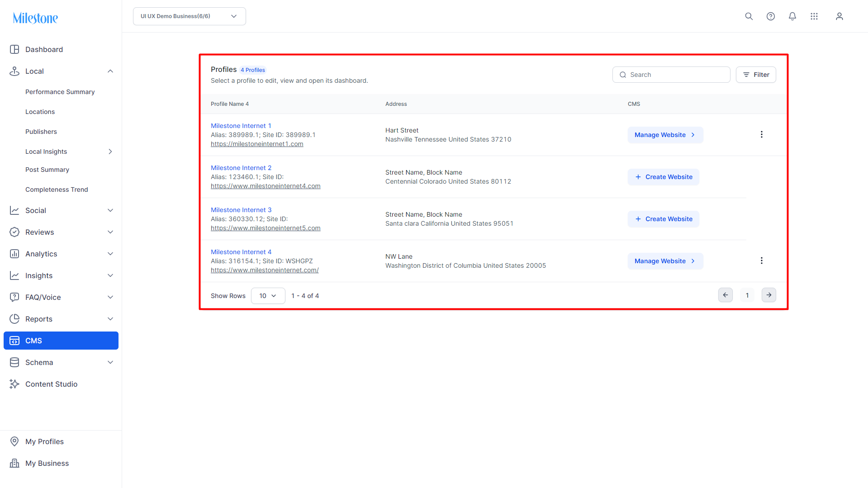Expand the Analytics menu chevron
Screen dimensions: 868x488
[110, 254]
